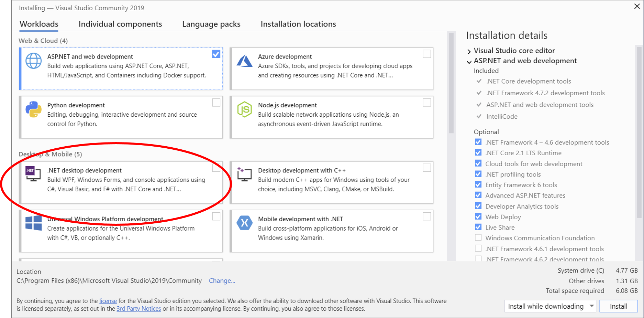Click the .NET Core development tools item
Image resolution: width=644 pixels, height=318 pixels.
(x=529, y=81)
